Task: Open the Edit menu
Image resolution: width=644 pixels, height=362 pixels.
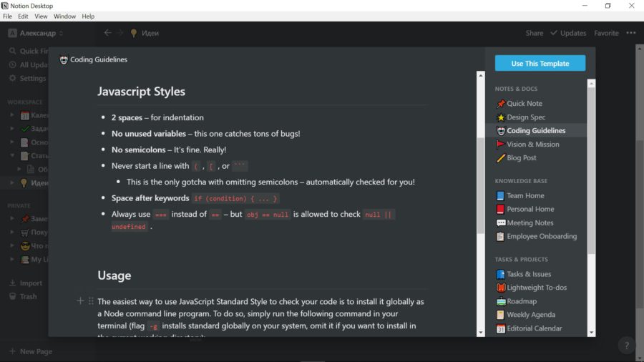Action: pyautogui.click(x=23, y=16)
